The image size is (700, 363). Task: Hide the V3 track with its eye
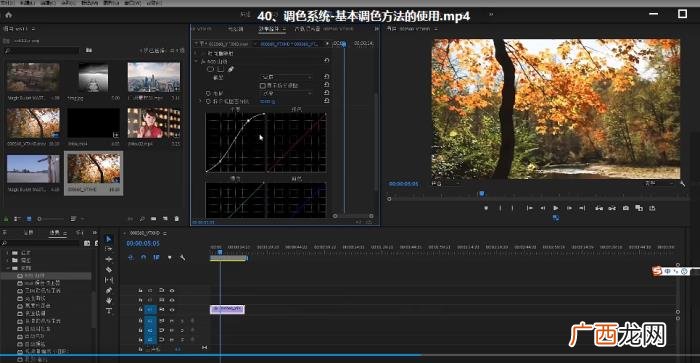point(172,290)
